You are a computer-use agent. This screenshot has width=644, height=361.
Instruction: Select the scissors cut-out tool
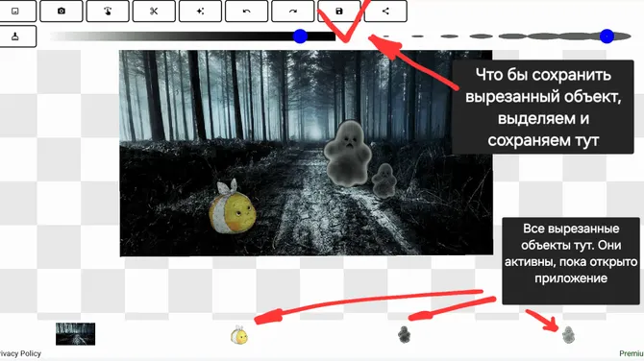(154, 12)
